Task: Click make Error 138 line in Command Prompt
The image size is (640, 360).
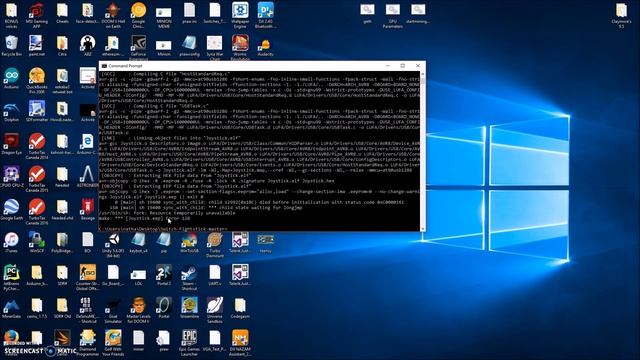Action: point(145,218)
